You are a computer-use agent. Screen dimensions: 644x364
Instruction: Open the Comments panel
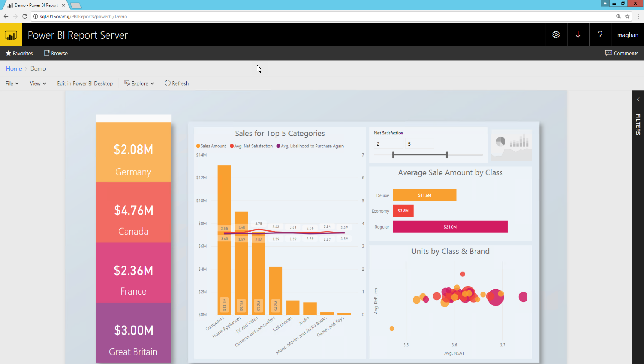pyautogui.click(x=622, y=53)
